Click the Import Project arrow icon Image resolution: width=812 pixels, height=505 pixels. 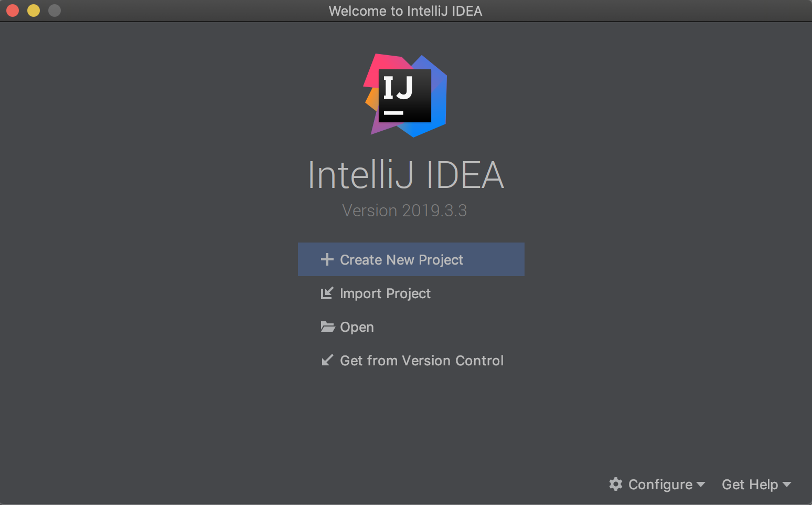click(327, 293)
